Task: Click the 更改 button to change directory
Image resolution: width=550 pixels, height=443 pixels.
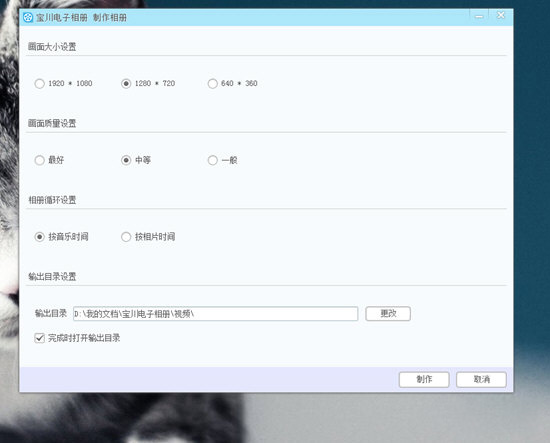Action: (x=388, y=314)
